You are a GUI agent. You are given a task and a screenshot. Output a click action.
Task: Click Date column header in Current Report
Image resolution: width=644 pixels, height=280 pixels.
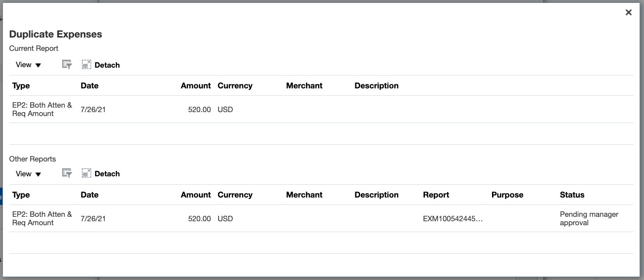click(89, 85)
